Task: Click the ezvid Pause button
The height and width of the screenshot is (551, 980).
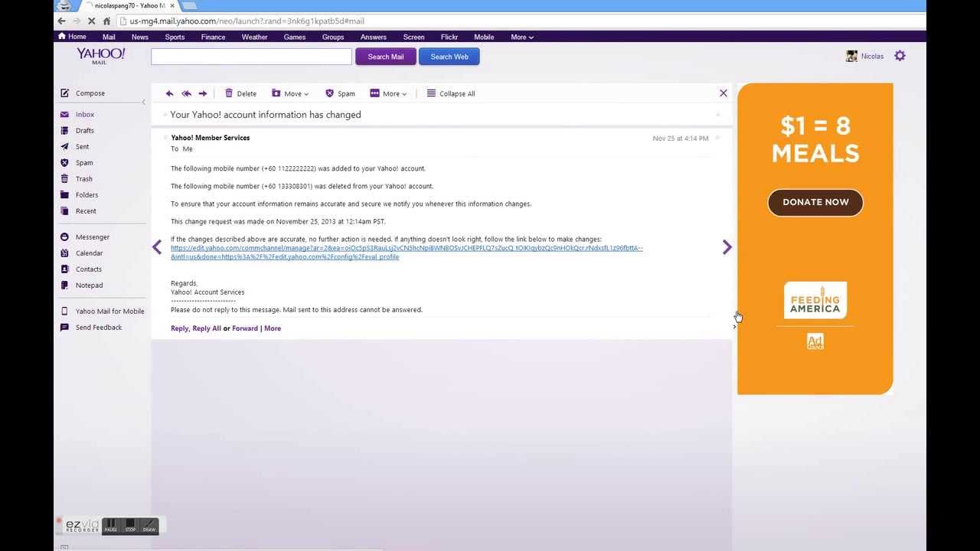Action: pyautogui.click(x=111, y=525)
